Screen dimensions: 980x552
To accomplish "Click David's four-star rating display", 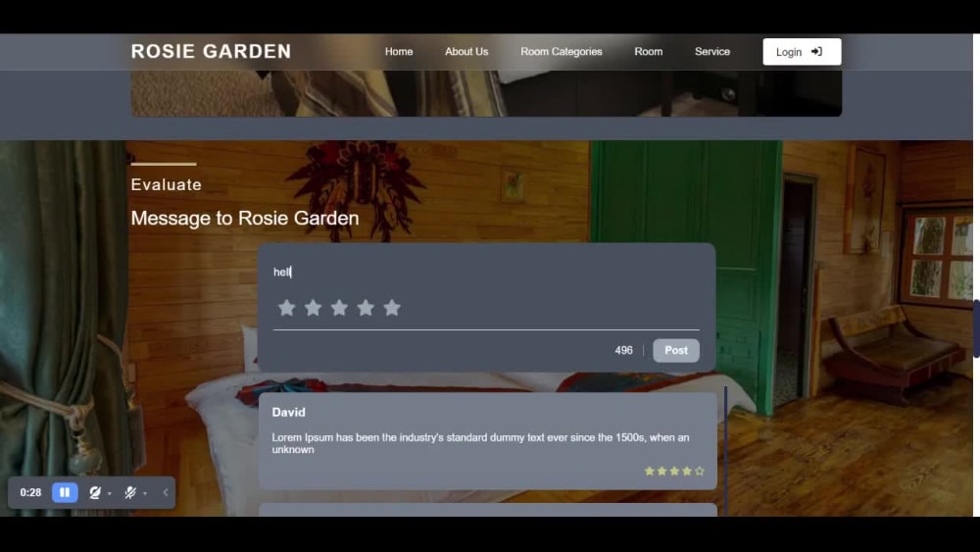I will coord(674,471).
